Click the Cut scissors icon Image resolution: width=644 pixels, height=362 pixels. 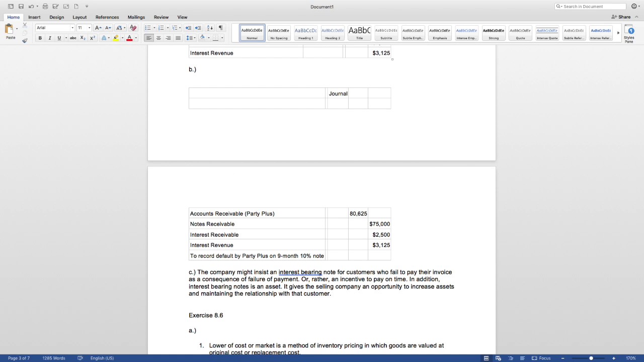pos(25,25)
